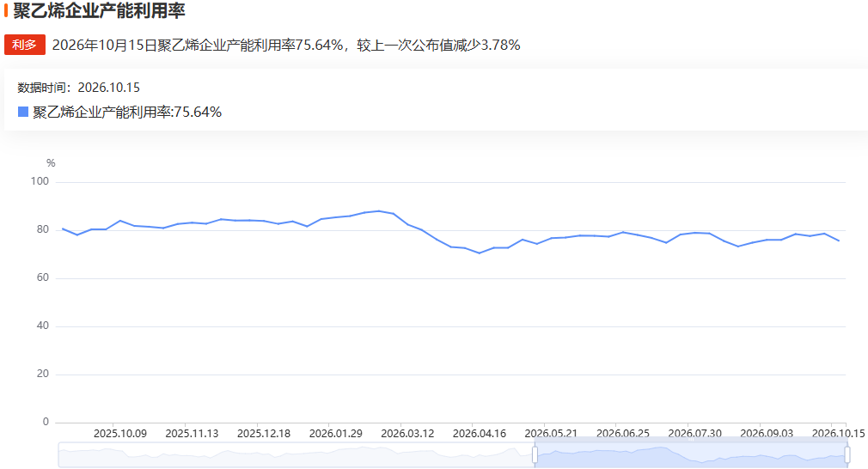Click the selected range in the timeline slider

coord(691,454)
